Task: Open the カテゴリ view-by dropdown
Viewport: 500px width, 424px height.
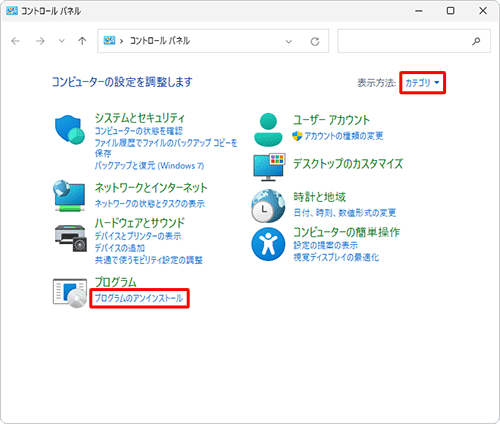Action: pyautogui.click(x=422, y=82)
